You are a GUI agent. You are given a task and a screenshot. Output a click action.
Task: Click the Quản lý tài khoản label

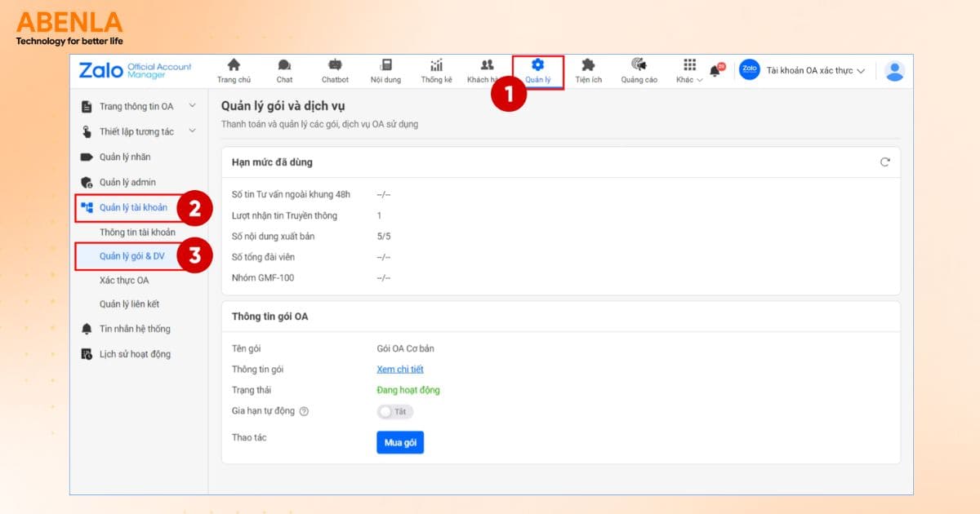pos(133,207)
